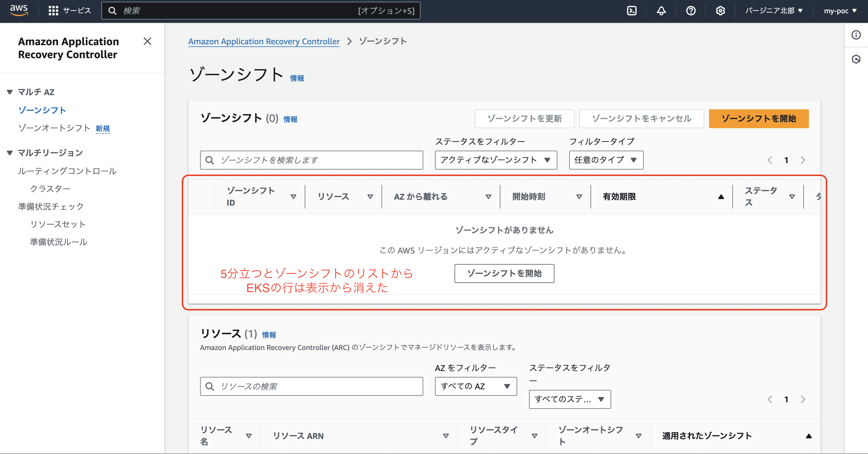Select ゾーンシフト in sidebar

coord(42,110)
